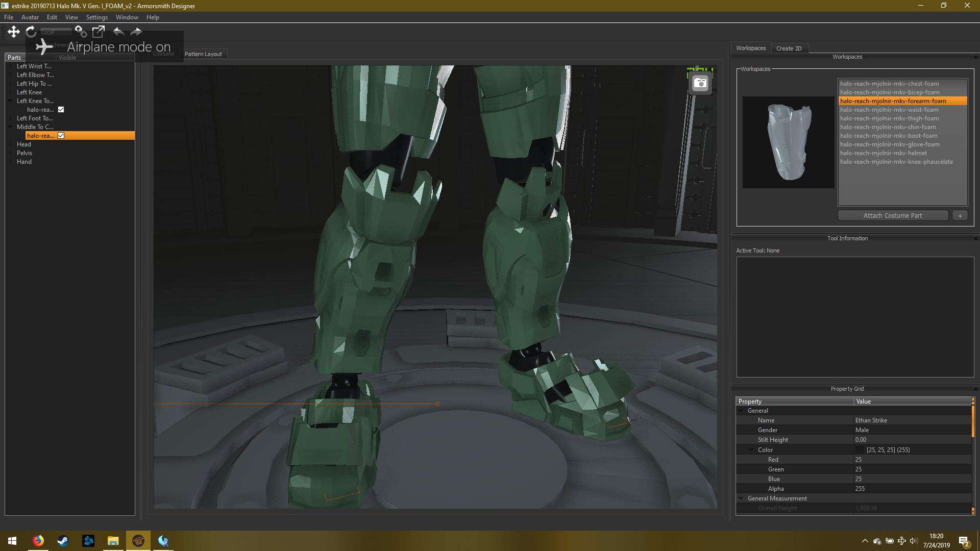Viewport: 980px width, 551px height.
Task: Open the notification action center
Action: pos(964,541)
